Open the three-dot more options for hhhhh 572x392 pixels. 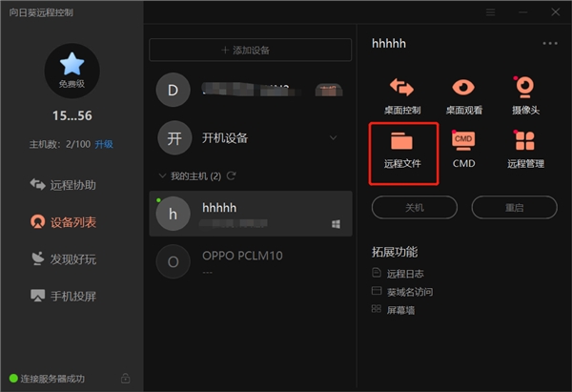point(550,44)
